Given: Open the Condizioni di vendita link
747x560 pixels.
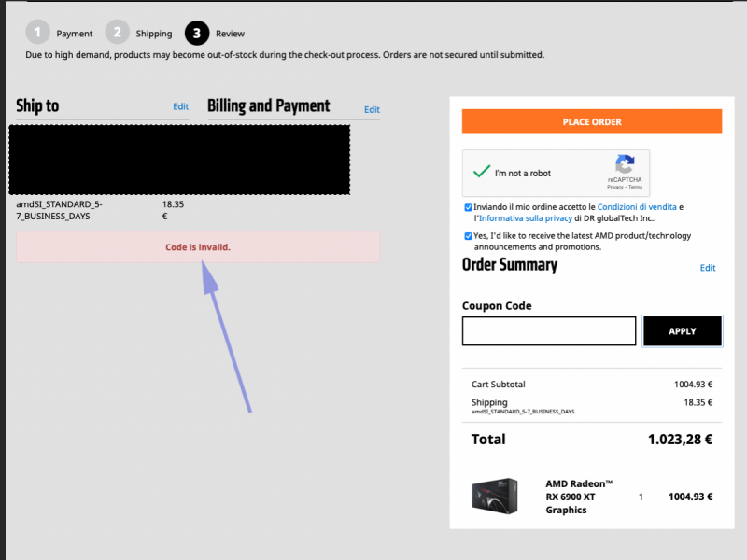Looking at the screenshot, I should [x=637, y=206].
